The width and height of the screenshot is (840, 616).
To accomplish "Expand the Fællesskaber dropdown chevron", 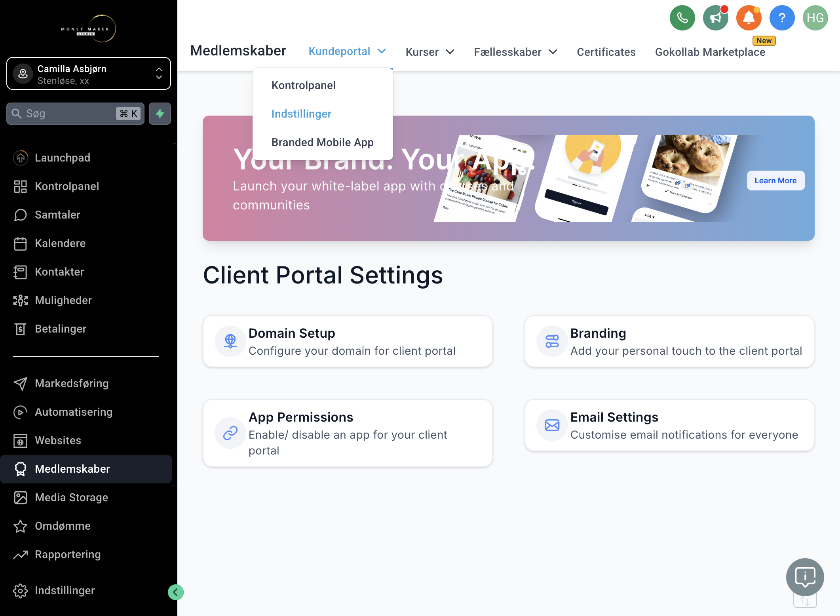I will pos(553,52).
